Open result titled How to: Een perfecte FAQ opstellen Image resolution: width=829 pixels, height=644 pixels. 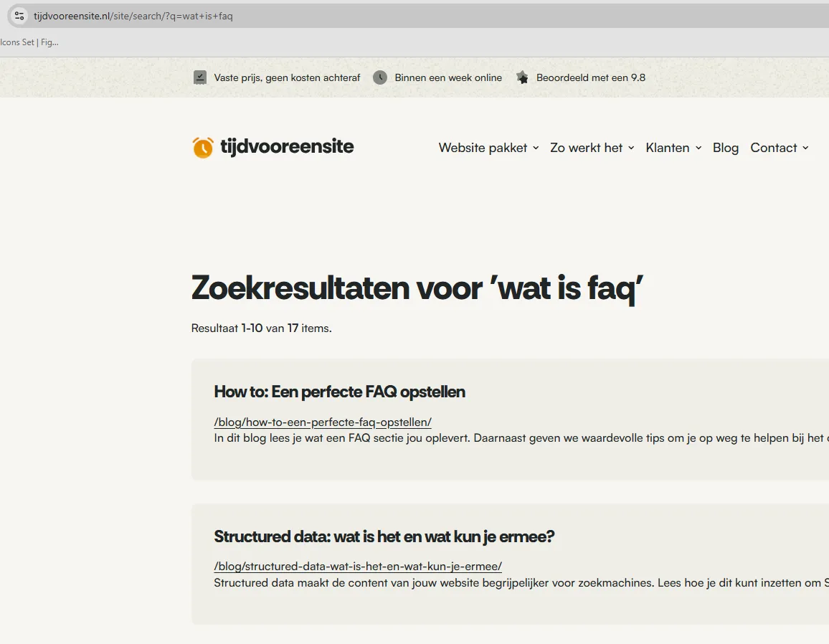[339, 392]
